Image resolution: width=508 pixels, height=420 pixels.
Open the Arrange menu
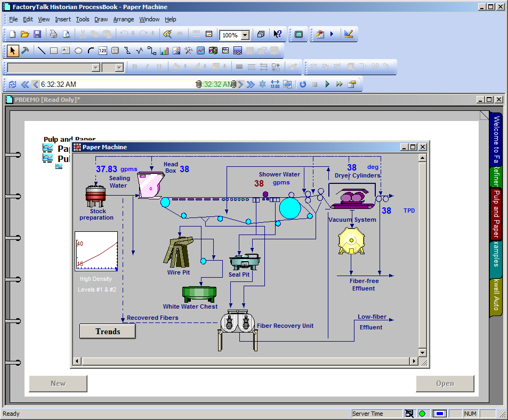point(124,19)
